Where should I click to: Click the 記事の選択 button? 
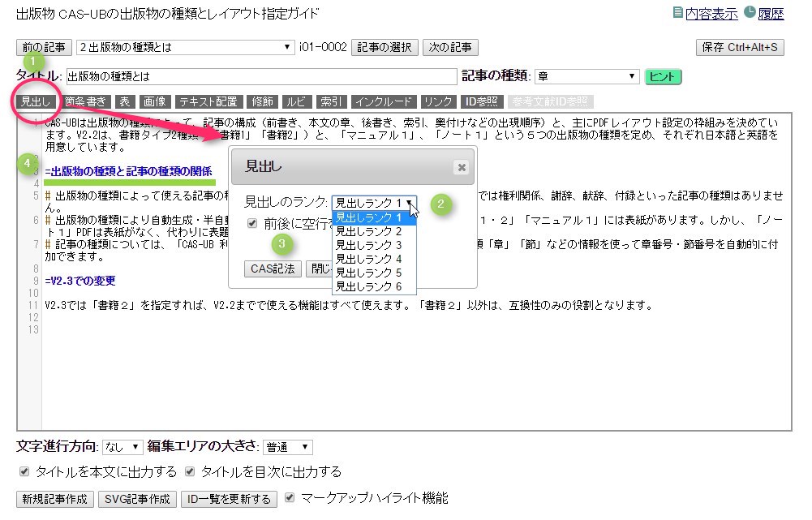(x=385, y=47)
